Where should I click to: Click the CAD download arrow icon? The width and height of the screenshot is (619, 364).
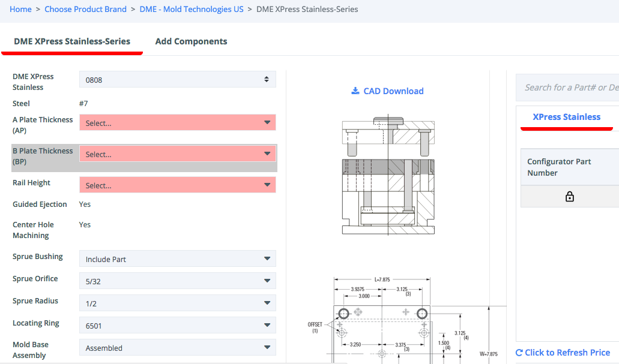pyautogui.click(x=355, y=91)
